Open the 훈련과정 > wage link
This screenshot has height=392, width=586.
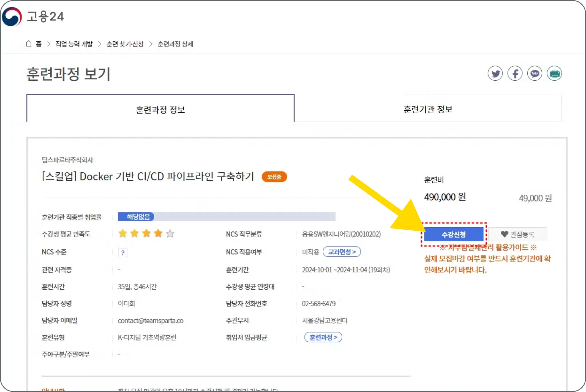tap(323, 337)
